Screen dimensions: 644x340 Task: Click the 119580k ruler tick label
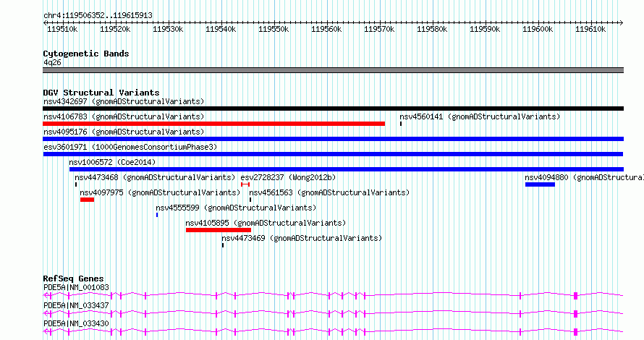(x=432, y=29)
